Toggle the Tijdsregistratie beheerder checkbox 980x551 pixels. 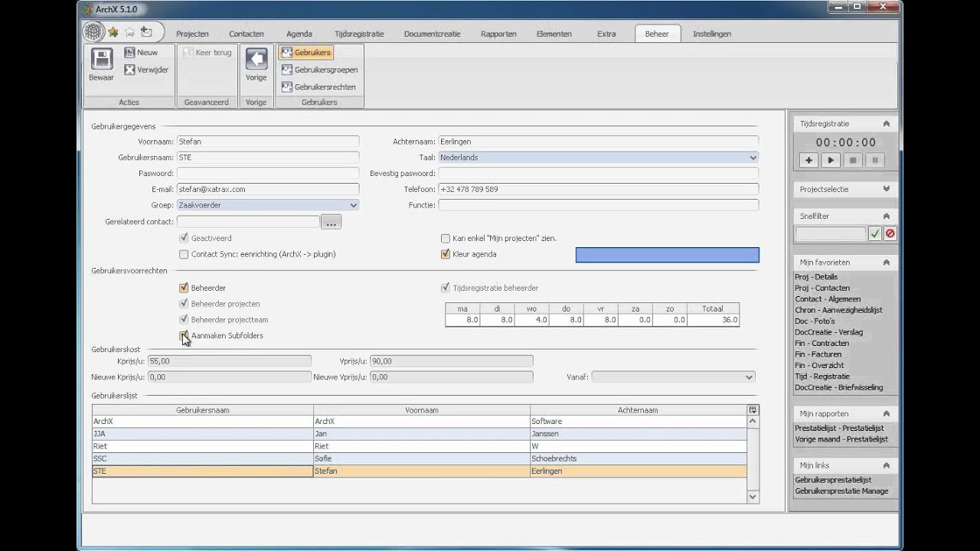[446, 288]
